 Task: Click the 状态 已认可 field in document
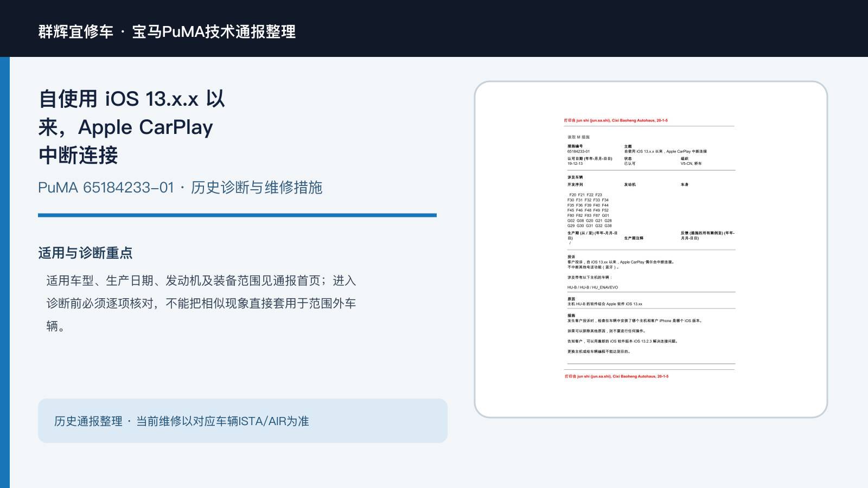click(x=630, y=161)
